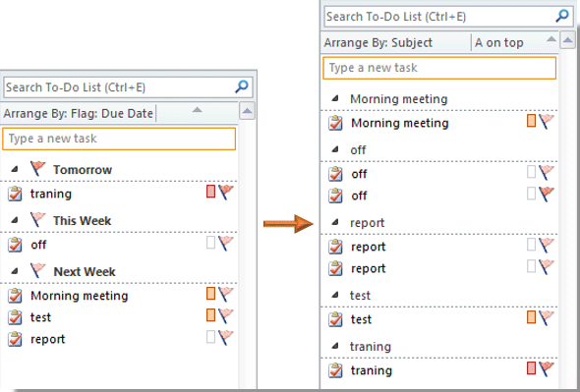This screenshot has width=580, height=392.
Task: Click the empty category box on report, Next Week
Action: tap(210, 337)
